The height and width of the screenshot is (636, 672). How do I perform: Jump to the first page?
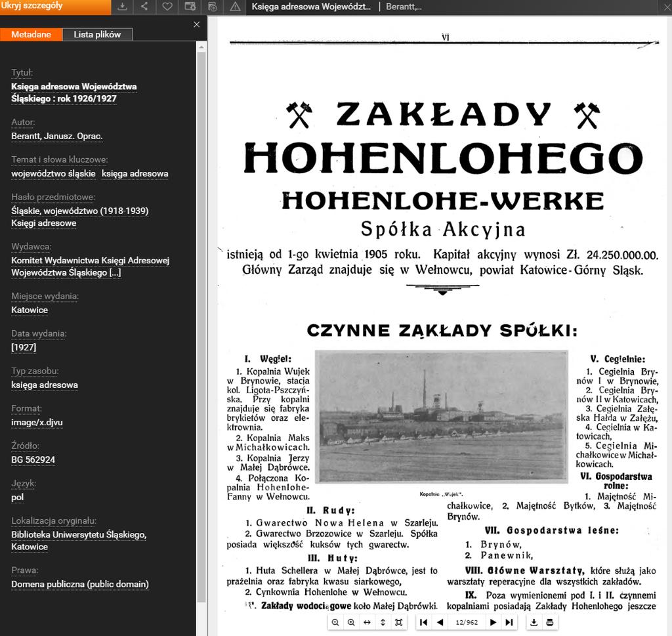(423, 622)
